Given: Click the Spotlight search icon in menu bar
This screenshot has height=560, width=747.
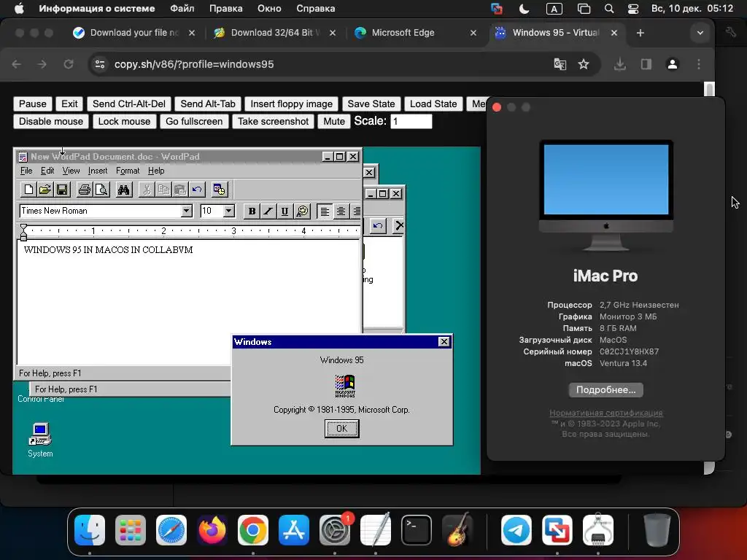Looking at the screenshot, I should click(x=609, y=9).
